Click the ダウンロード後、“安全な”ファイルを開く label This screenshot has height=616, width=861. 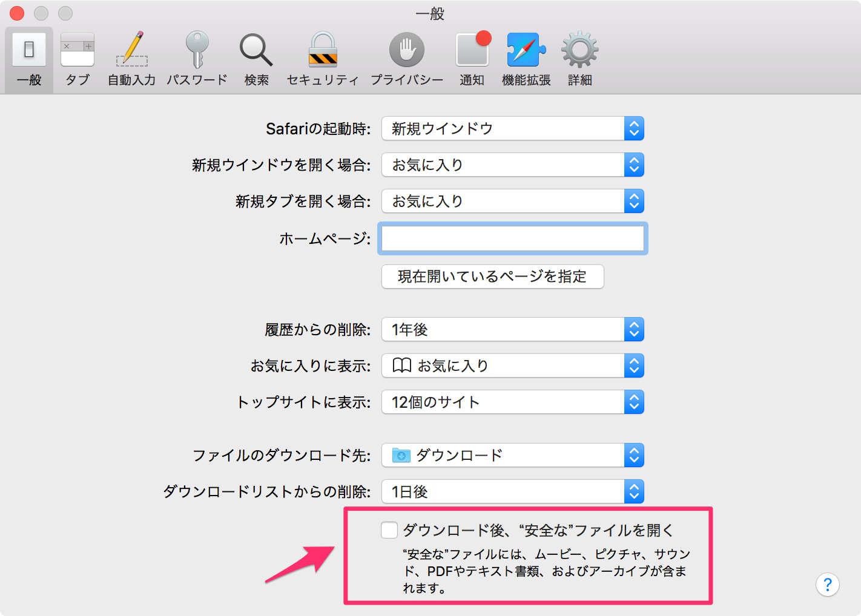coord(538,531)
